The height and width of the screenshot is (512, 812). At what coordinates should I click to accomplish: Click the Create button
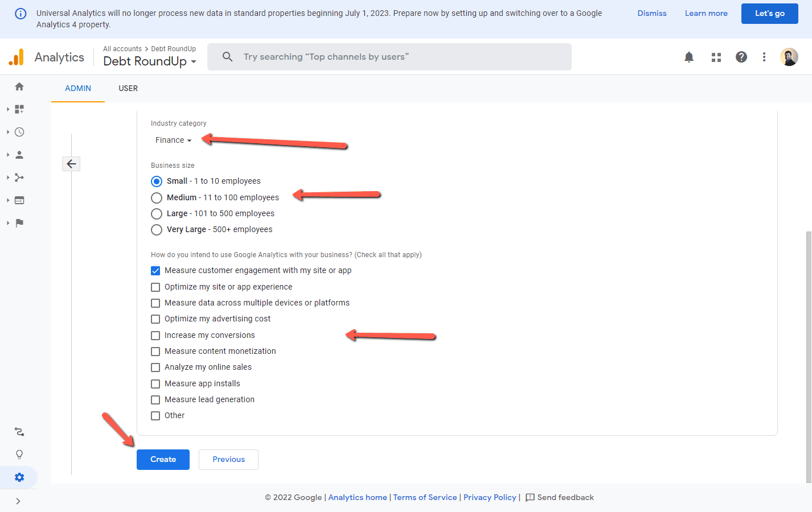point(163,460)
